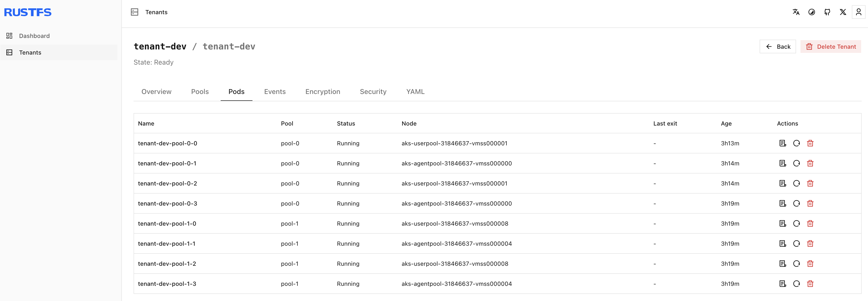Click pod name tenant-dev-pool-1-1
This screenshot has width=868, height=301.
coord(166,244)
